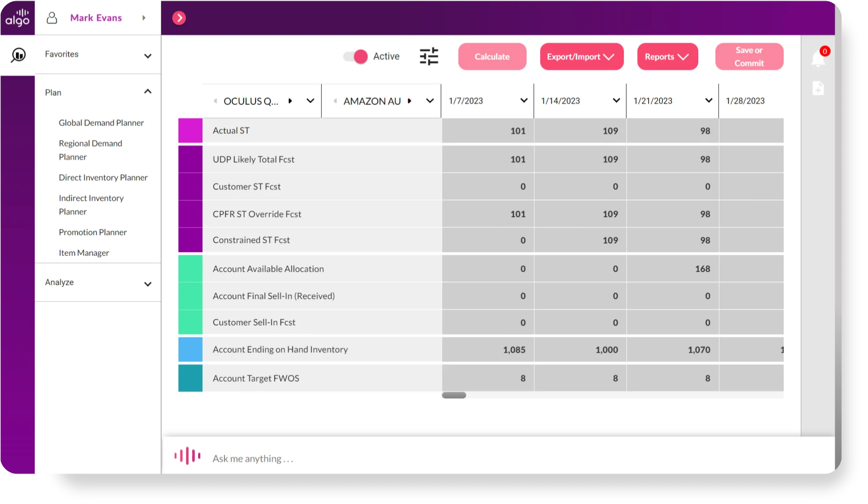Open the notifications bell
Viewport: 868px width, 504px height.
818,58
